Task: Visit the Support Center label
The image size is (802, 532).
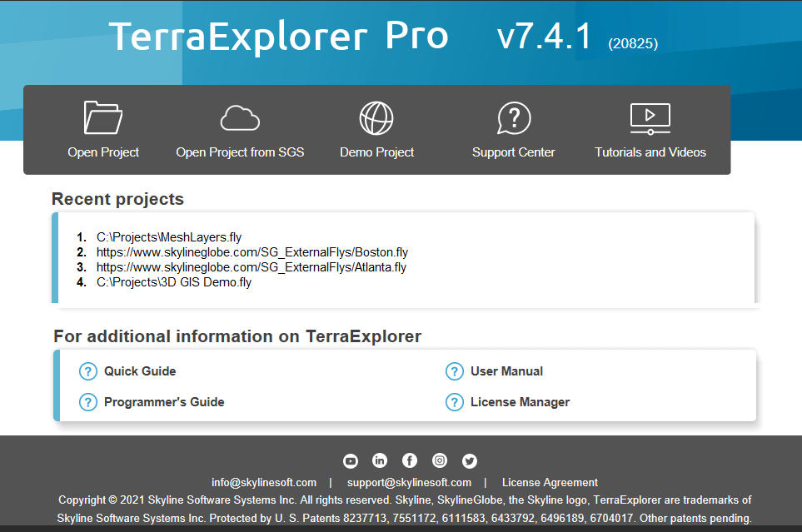Action: tap(514, 152)
